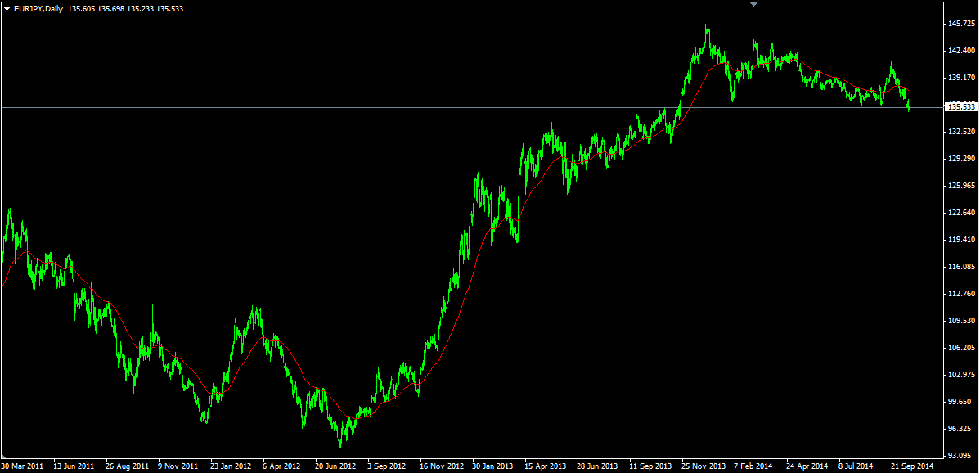The width and height of the screenshot is (980, 473).
Task: Click the 16 Nov 2012 date label
Action: click(x=441, y=466)
